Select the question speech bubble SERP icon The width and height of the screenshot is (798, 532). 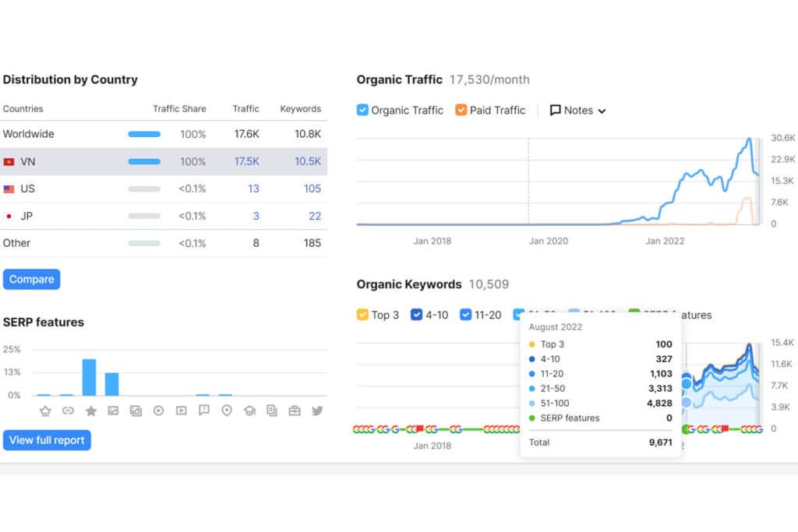tap(204, 410)
